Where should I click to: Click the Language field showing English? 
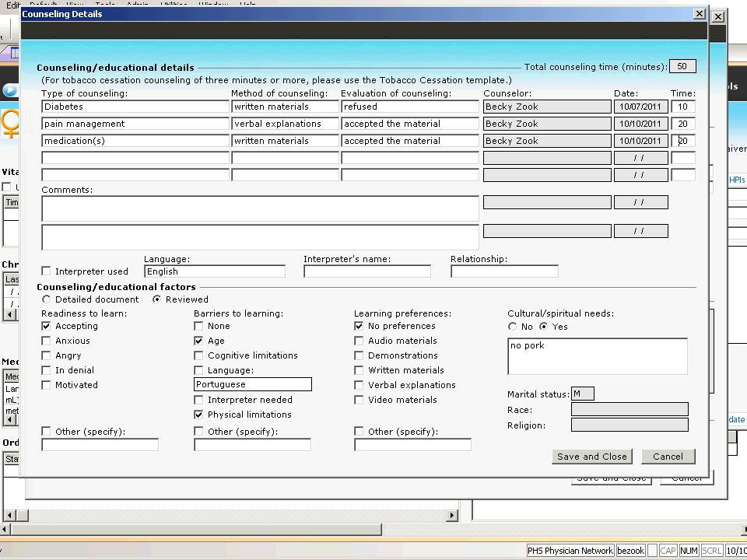tap(215, 271)
